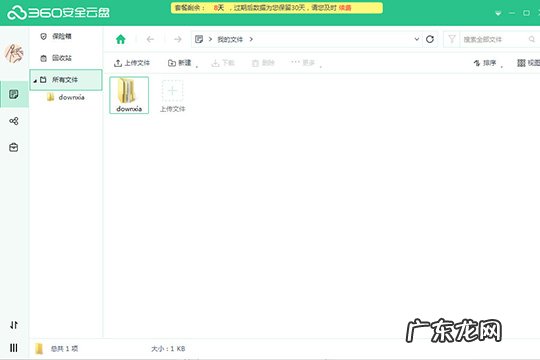
Task: Click the three-bar menu icon at sidebar bottom
Action: [x=14, y=348]
